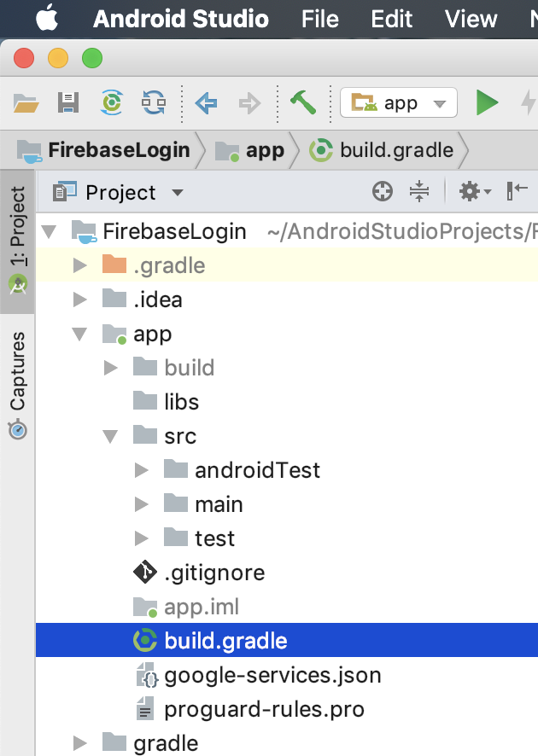Open the File menu
Viewport: 538px width, 756px height.
pos(319,19)
